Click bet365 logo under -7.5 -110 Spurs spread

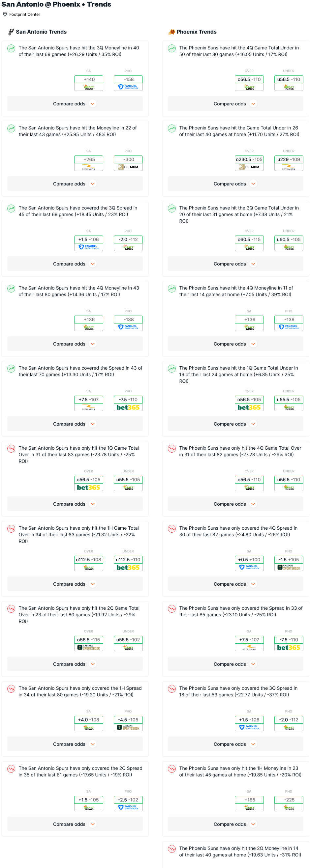(x=128, y=407)
